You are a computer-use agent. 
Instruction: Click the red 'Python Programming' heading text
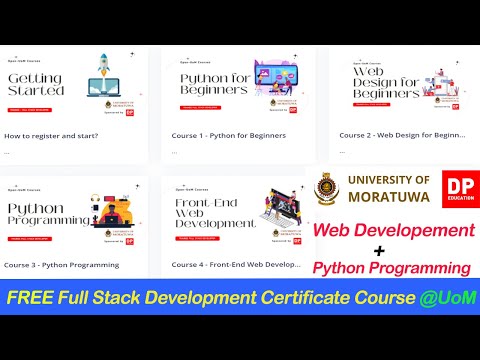(x=392, y=268)
